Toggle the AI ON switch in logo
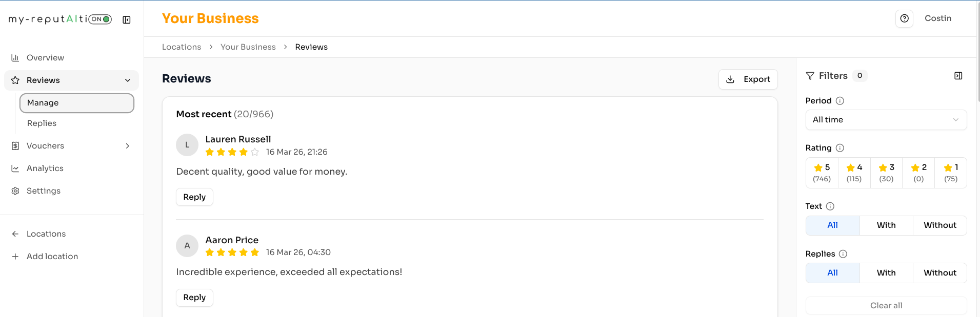The image size is (980, 317). coord(101,19)
